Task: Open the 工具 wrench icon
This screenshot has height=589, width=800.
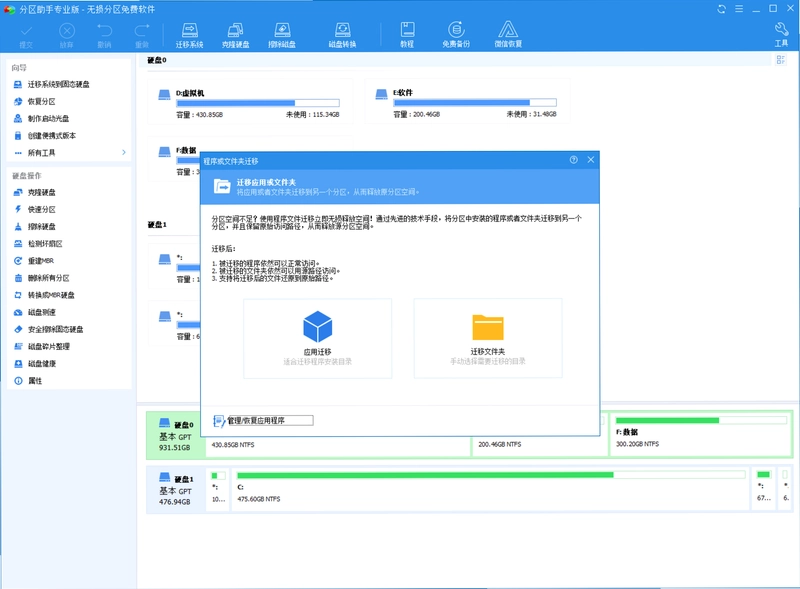Action: click(781, 35)
